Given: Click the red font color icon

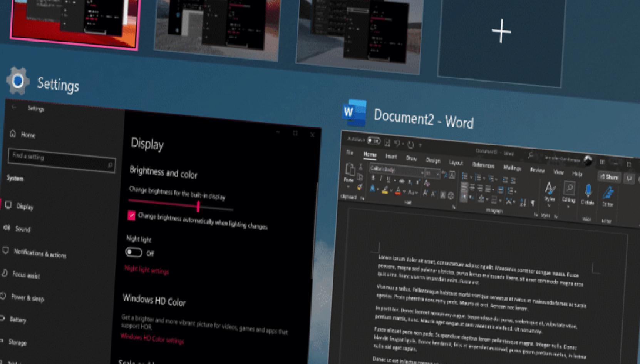Looking at the screenshot, I should (x=398, y=190).
